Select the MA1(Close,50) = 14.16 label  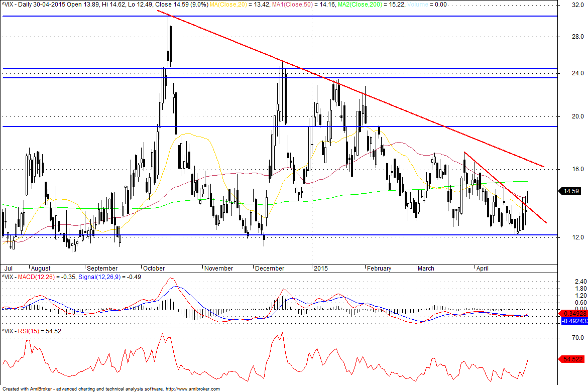pyautogui.click(x=303, y=5)
